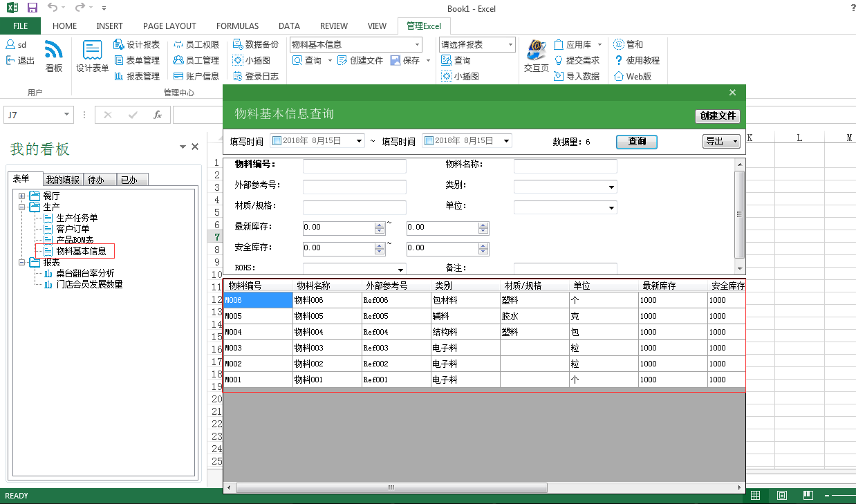
Task: Switch to 我的填报 tab in the panel
Action: tap(63, 180)
